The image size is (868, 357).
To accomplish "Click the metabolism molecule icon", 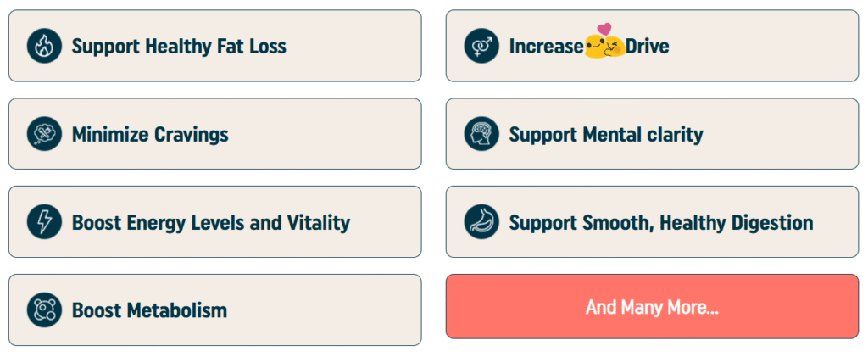I will (44, 310).
